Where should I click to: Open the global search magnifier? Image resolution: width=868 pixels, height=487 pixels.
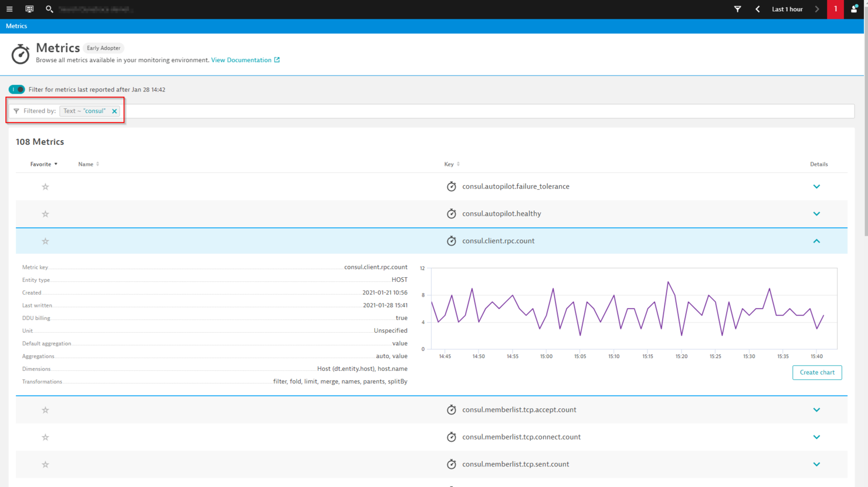pyautogui.click(x=49, y=9)
